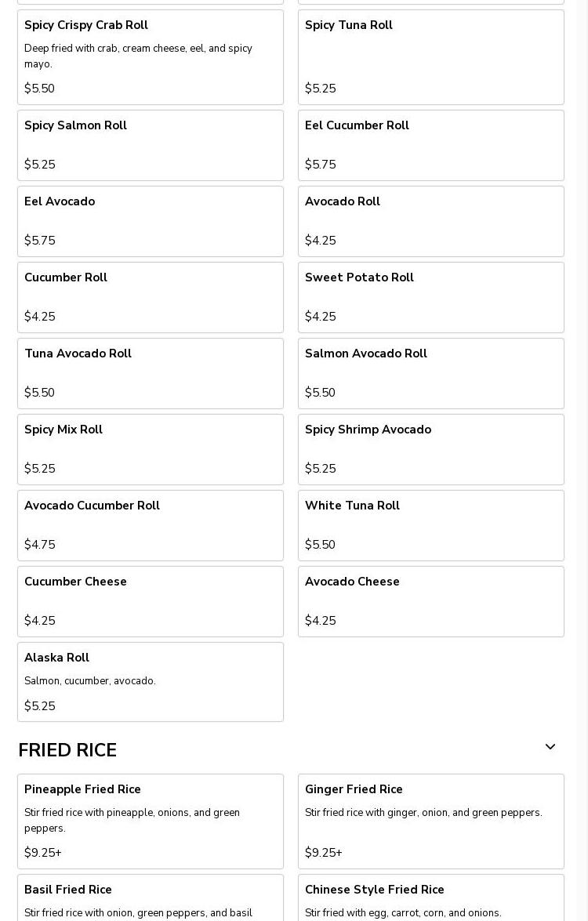588x921 pixels.
Task: Open the Eel Cucumber Roll item
Action: 431,145
